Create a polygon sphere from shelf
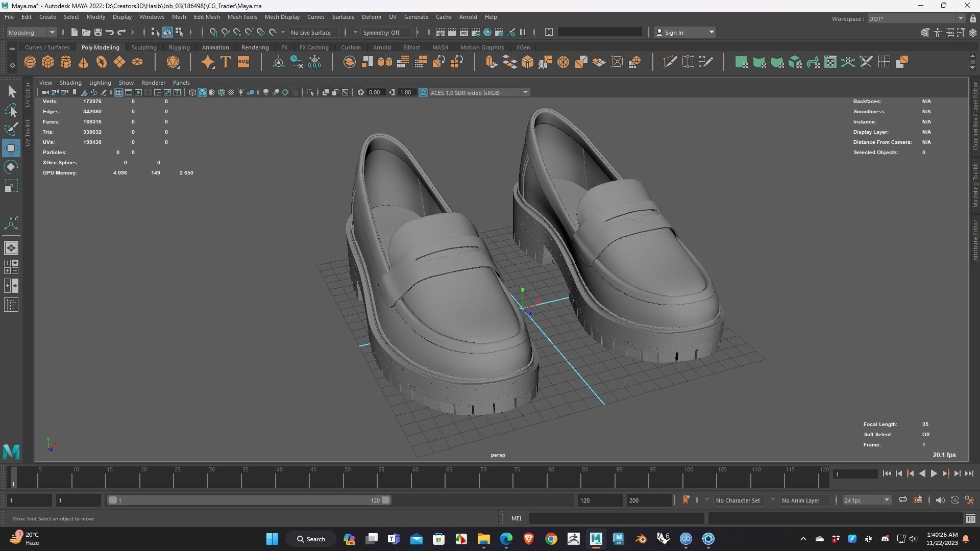Screen dimensions: 980x551 (x=30, y=62)
